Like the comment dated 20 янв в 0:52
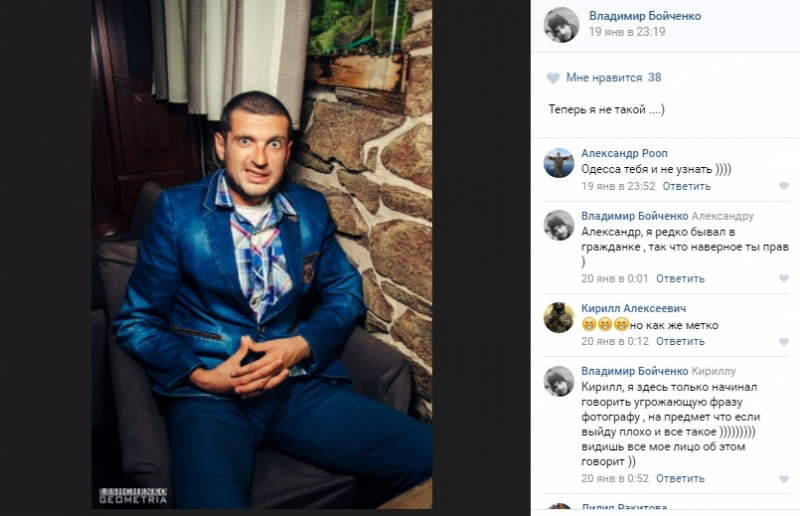 pyautogui.click(x=784, y=479)
